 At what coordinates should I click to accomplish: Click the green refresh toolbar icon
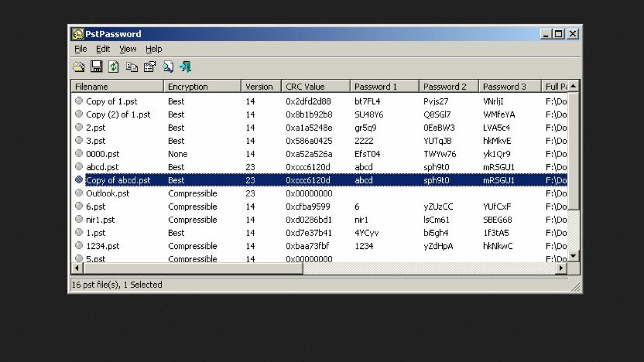pos(114,67)
